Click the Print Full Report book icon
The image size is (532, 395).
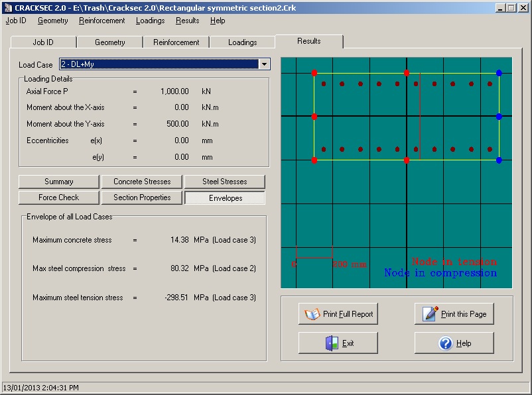point(312,314)
